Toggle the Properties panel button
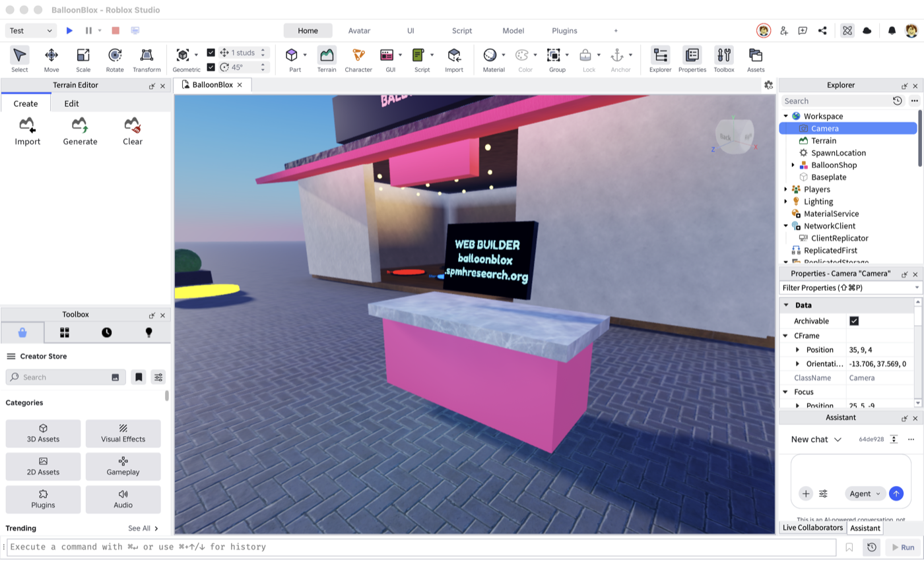 692,59
